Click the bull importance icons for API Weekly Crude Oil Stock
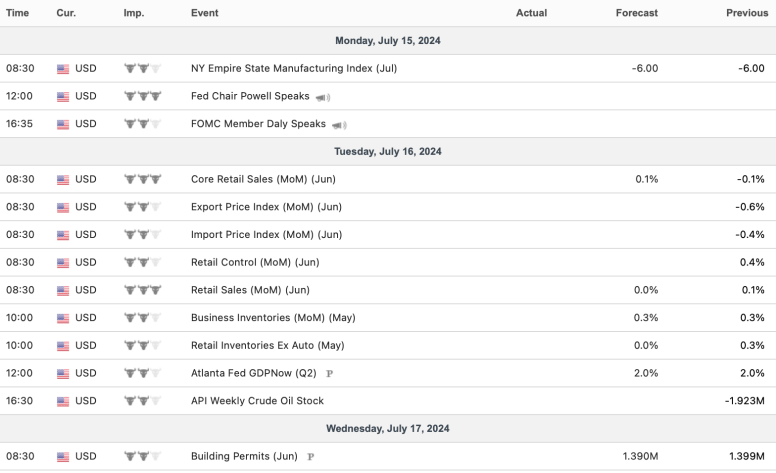The width and height of the screenshot is (776, 473). tap(143, 401)
